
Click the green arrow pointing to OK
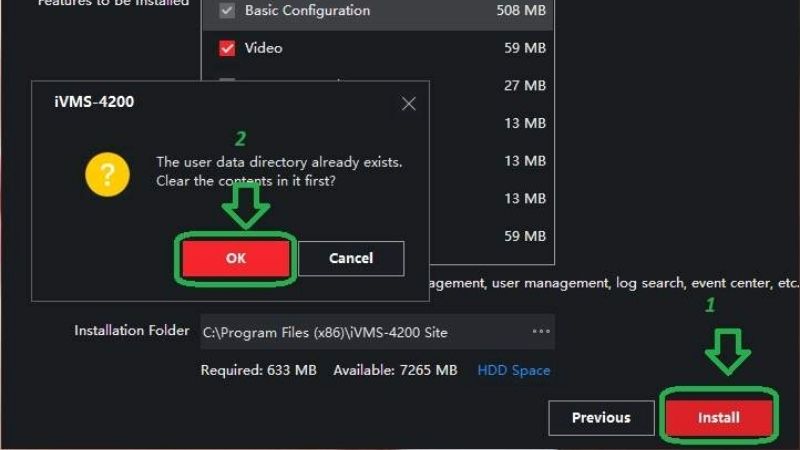[247, 205]
